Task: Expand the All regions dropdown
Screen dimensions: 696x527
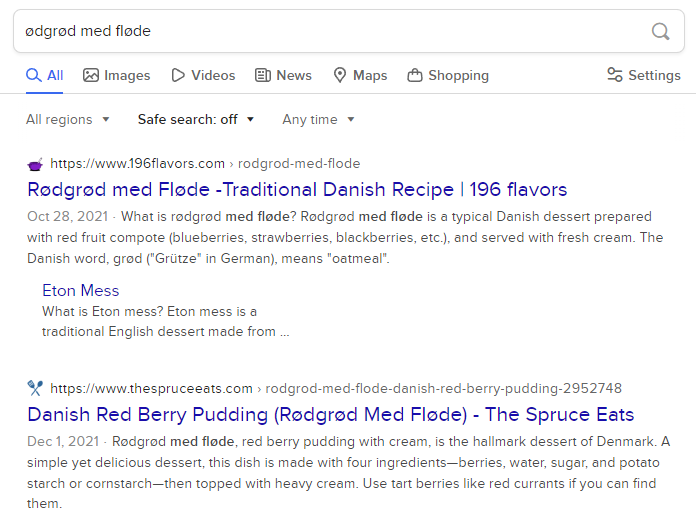Action: [x=68, y=119]
